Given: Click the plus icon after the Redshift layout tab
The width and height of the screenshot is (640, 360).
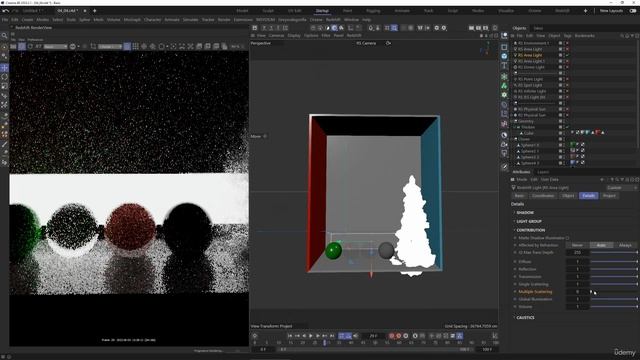Looking at the screenshot, I should (585, 11).
